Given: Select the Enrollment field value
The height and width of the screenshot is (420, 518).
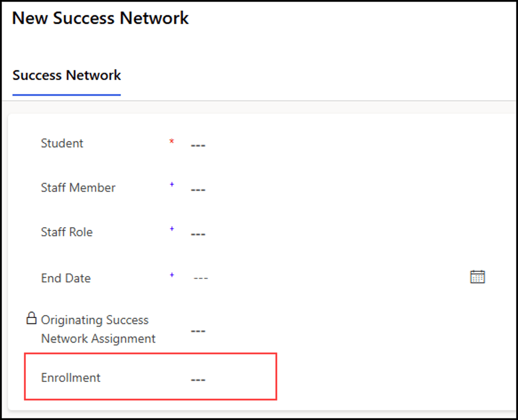Looking at the screenshot, I should 198,379.
